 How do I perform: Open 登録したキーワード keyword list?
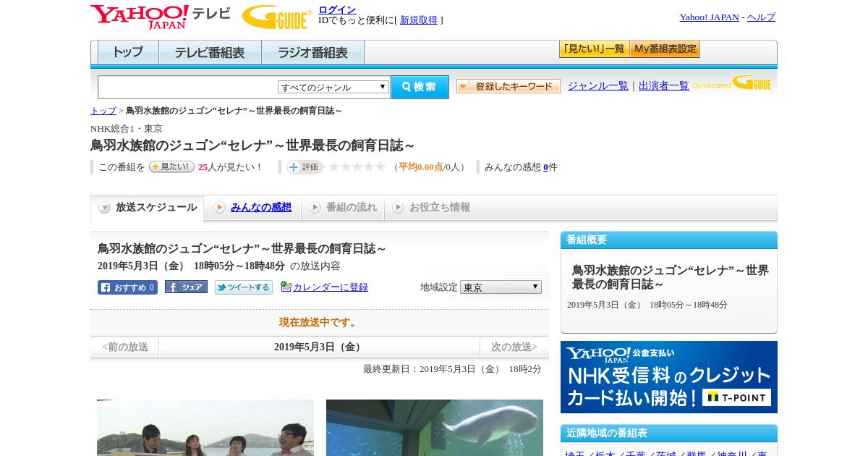coord(509,86)
